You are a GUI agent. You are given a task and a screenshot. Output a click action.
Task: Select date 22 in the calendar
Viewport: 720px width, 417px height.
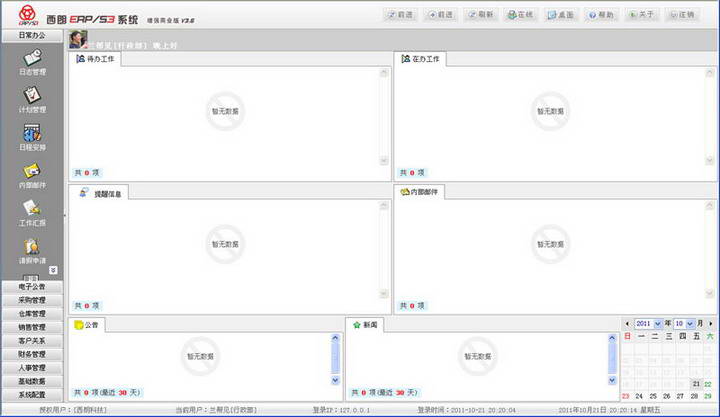point(708,384)
